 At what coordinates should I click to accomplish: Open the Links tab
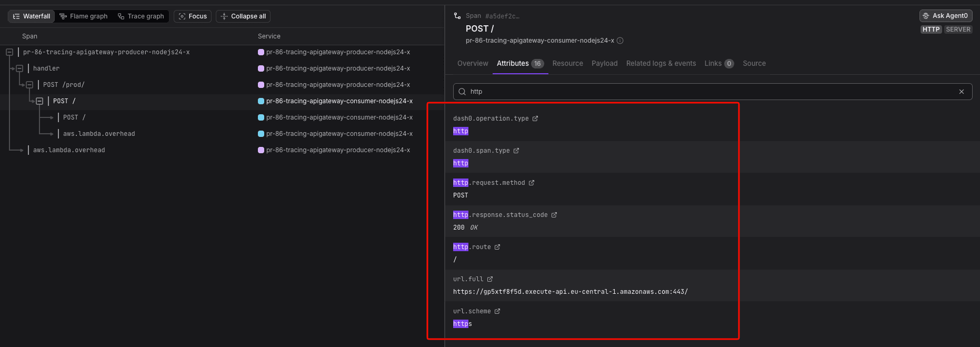[x=719, y=63]
